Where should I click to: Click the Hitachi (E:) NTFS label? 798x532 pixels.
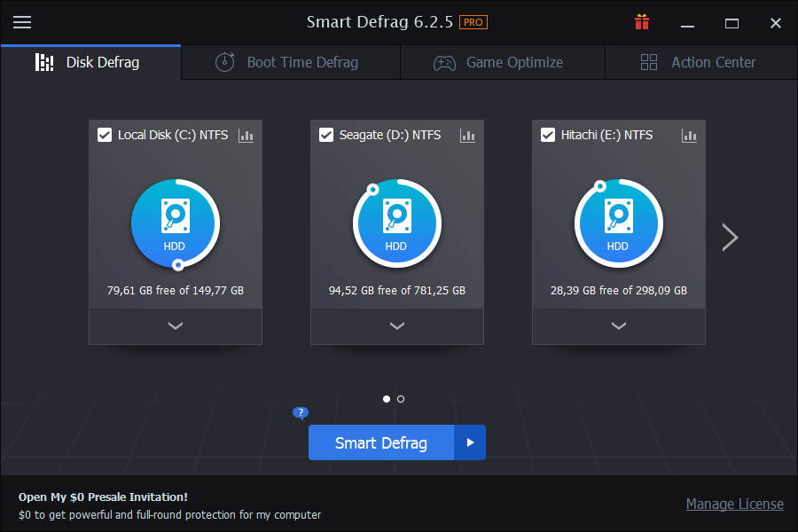click(606, 135)
